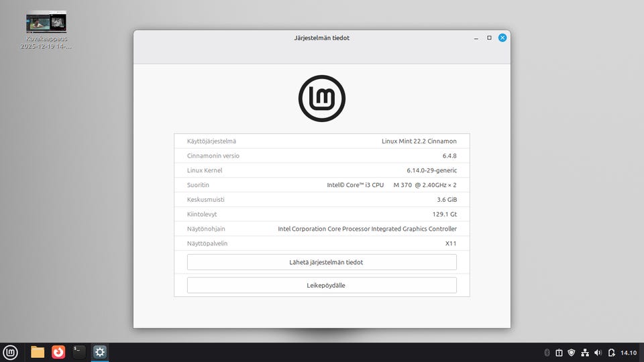Select the Cinnamonin versio label
This screenshot has height=362, width=644.
213,156
